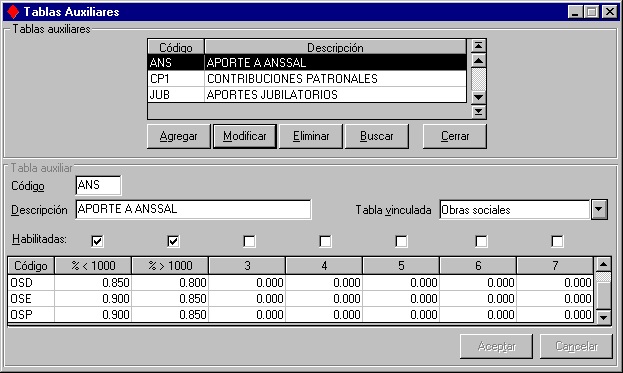Jump to first record in auxiliary tables list
This screenshot has height=373, width=623.
[478, 46]
